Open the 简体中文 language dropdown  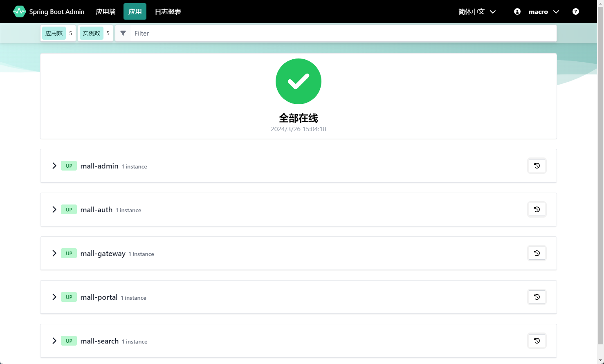pyautogui.click(x=477, y=11)
